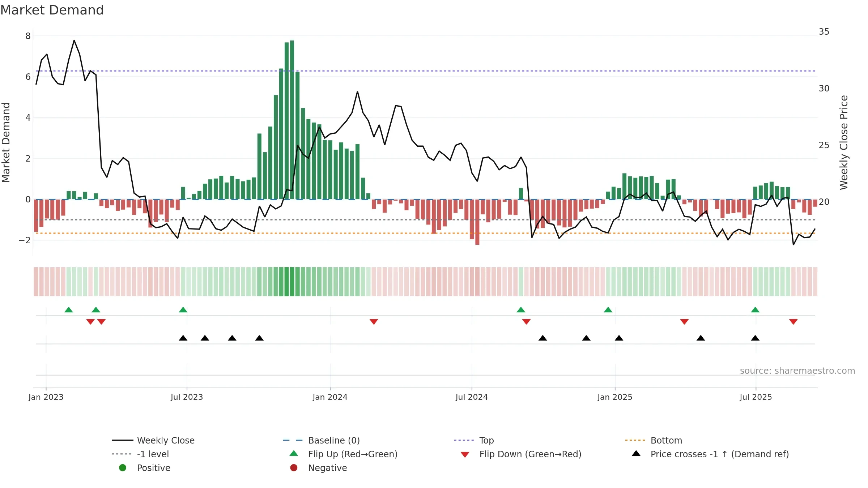Click the tallest green demand bar
Image resolution: width=868 pixels, height=488 pixels.
coord(292,120)
